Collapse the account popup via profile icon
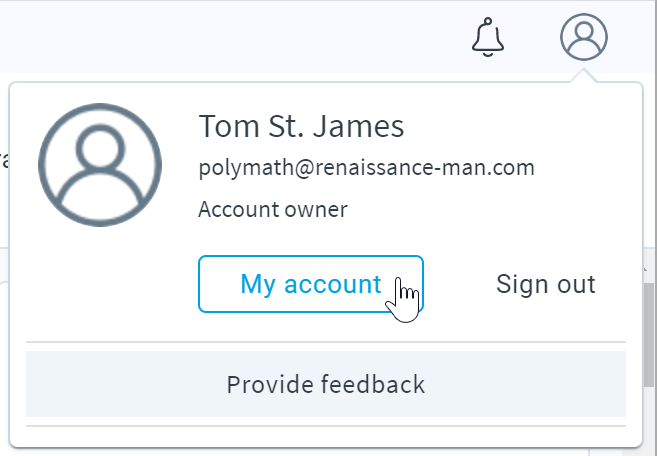Image resolution: width=657 pixels, height=456 pixels. point(584,37)
